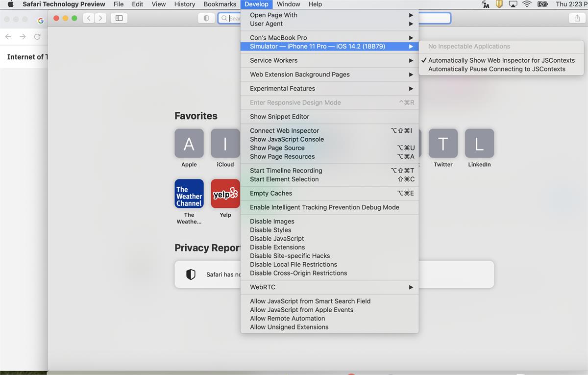Select Show Snippet Editor
Viewport: 588px width, 375px height.
coord(330,117)
